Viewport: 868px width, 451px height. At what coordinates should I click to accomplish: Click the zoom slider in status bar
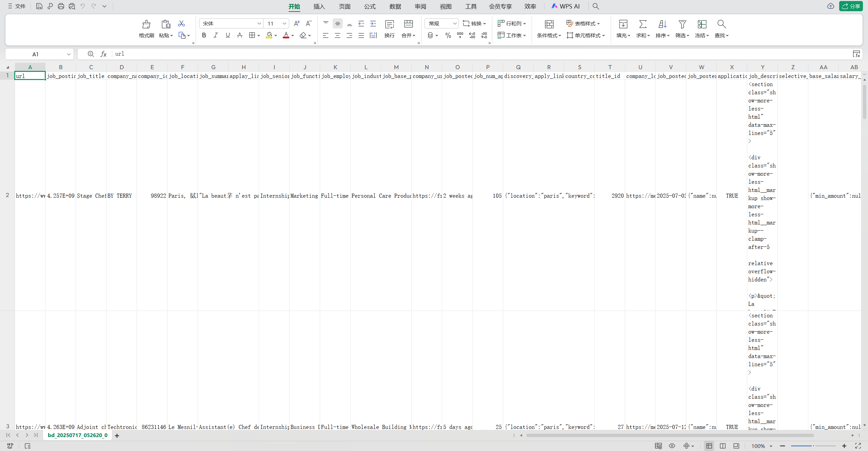pyautogui.click(x=813, y=446)
